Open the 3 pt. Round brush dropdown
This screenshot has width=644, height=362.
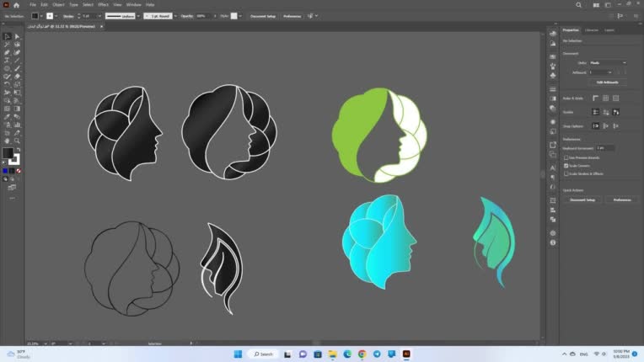(175, 16)
